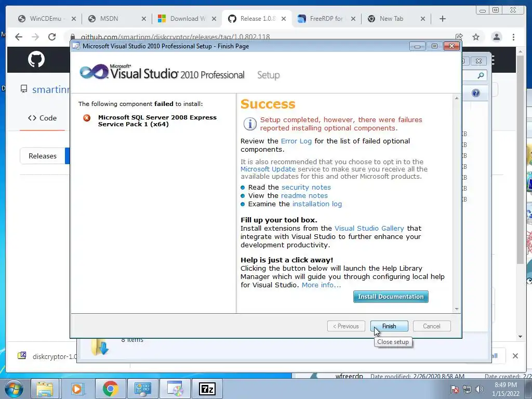This screenshot has width=532, height=399.
Task: Click the Cancel button in setup
Action: click(x=432, y=326)
